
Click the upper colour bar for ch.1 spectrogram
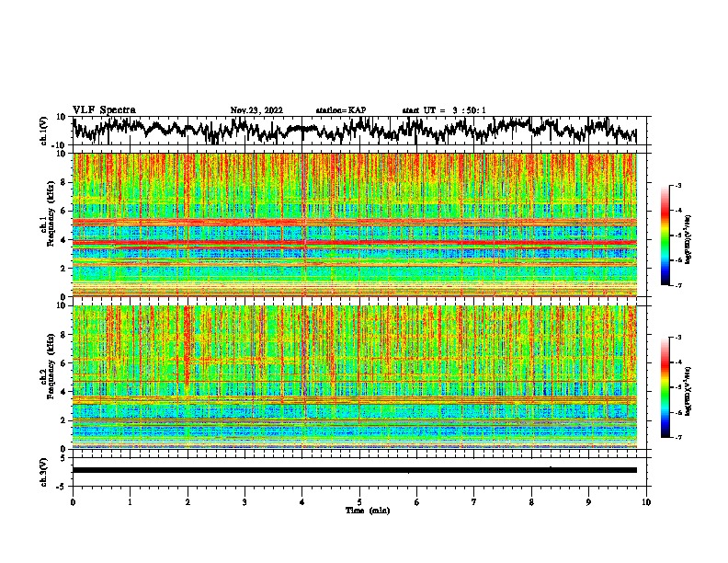[665, 236]
